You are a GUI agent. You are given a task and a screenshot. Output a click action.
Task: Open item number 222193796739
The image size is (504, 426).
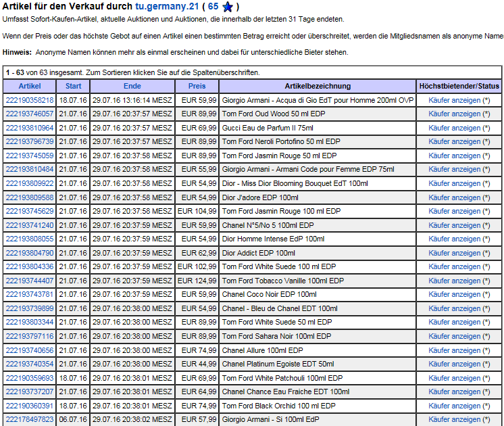(30, 141)
